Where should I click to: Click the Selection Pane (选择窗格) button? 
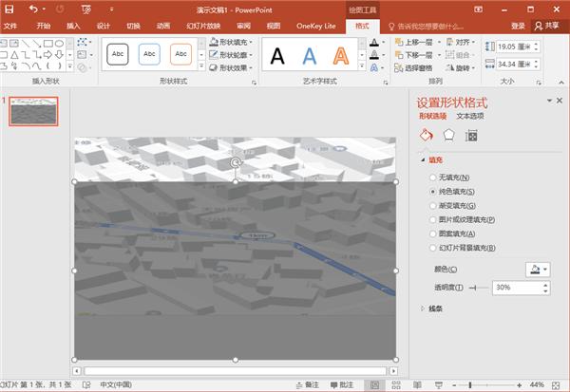click(413, 68)
